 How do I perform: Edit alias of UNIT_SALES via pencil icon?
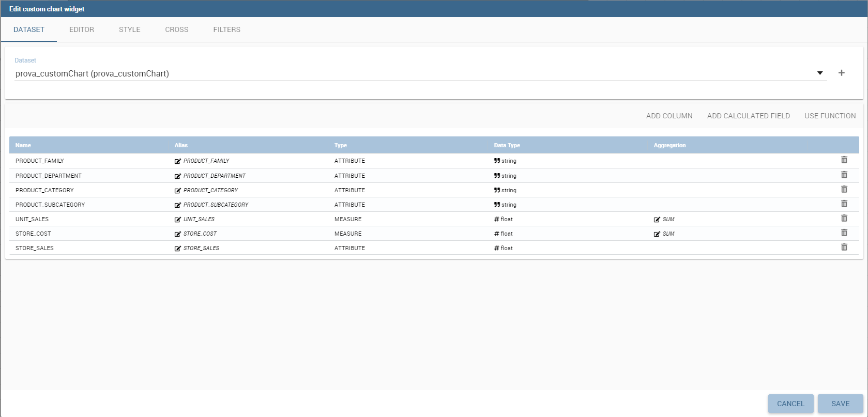coord(178,220)
